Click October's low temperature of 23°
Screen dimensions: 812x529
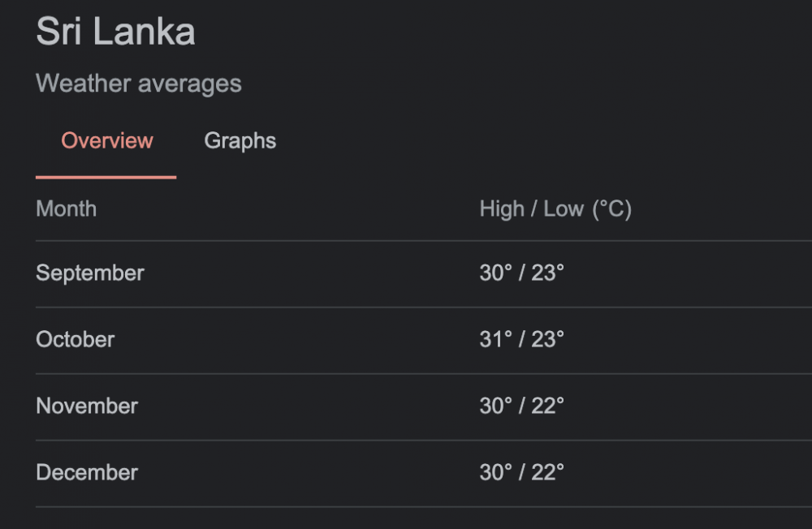coord(547,340)
